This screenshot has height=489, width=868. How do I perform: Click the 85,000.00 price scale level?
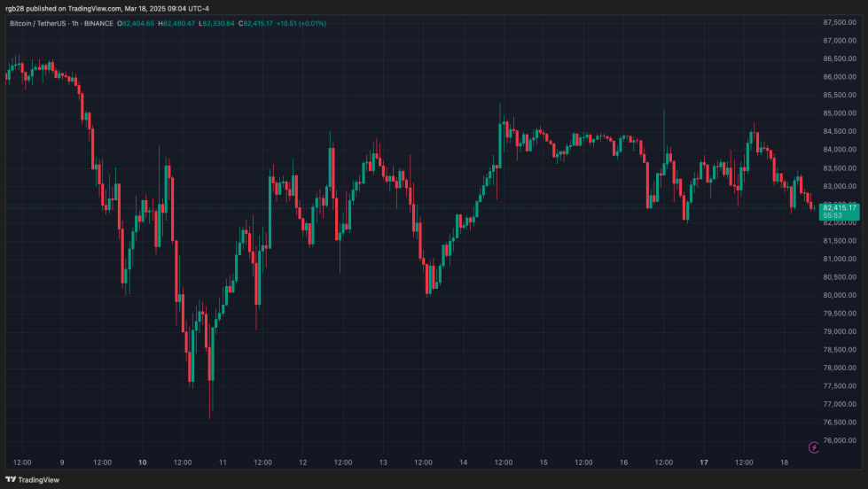tap(839, 113)
